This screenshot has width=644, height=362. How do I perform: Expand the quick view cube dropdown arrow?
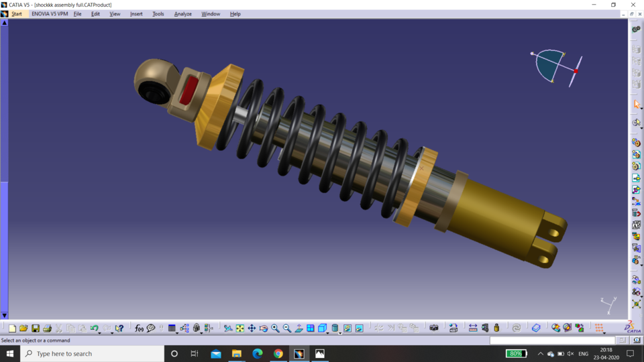point(327,333)
